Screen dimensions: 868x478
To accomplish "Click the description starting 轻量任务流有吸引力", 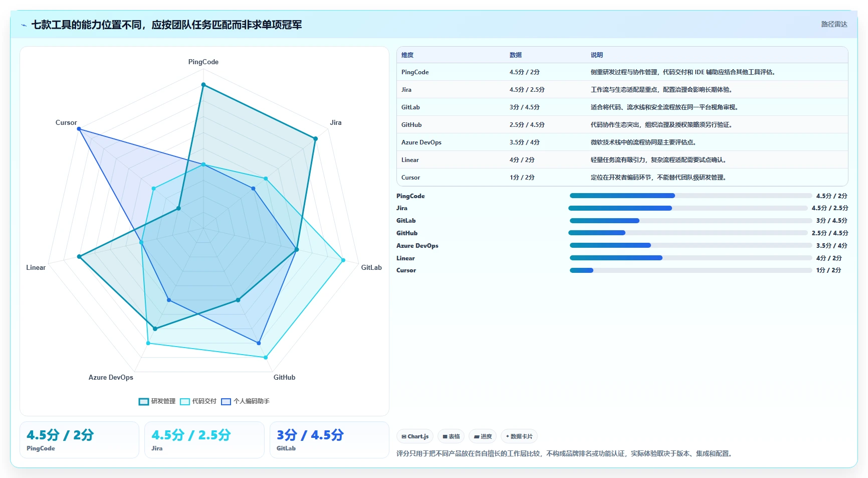I will (660, 160).
